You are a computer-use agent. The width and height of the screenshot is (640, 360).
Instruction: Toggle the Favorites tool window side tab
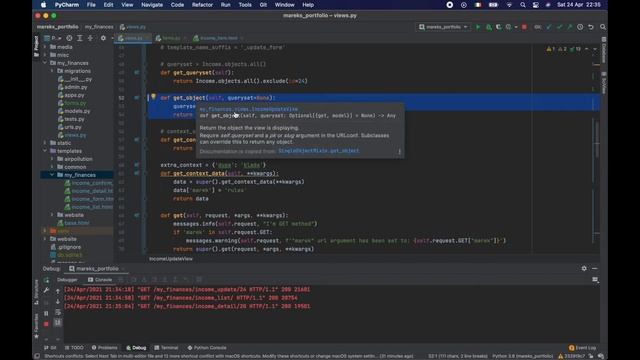36,326
